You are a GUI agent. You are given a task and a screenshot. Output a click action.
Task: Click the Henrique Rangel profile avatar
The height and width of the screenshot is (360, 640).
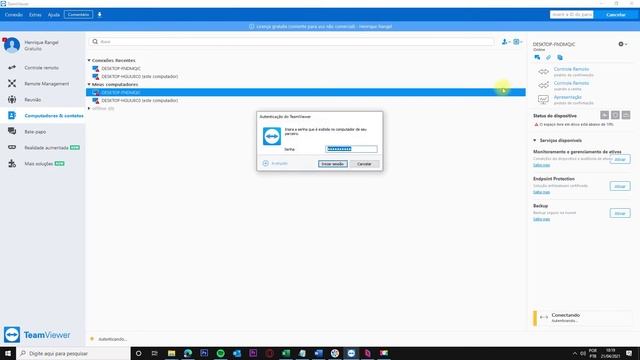tap(12, 45)
